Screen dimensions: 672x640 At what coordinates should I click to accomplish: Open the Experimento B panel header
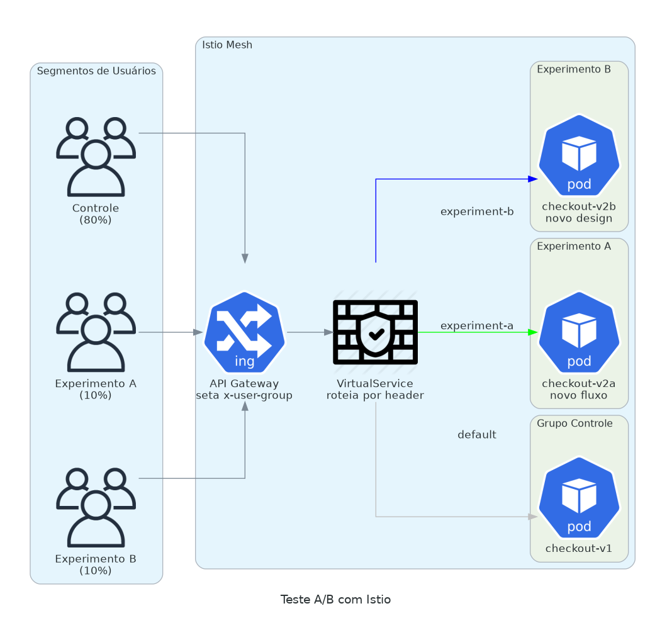click(566, 69)
